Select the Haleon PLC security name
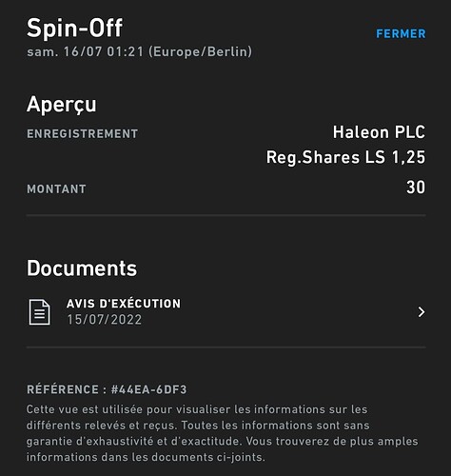Screen dimensions: 451x476 379,132
